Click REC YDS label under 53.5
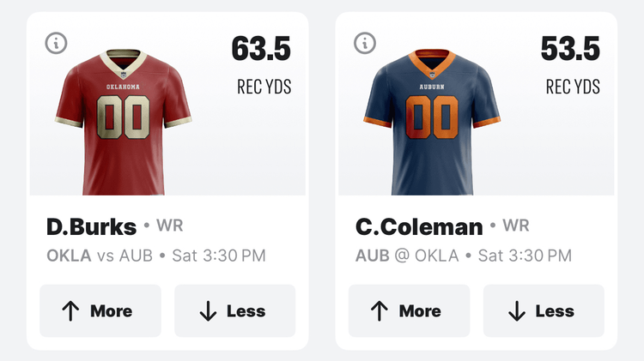644x361 pixels. 573,87
